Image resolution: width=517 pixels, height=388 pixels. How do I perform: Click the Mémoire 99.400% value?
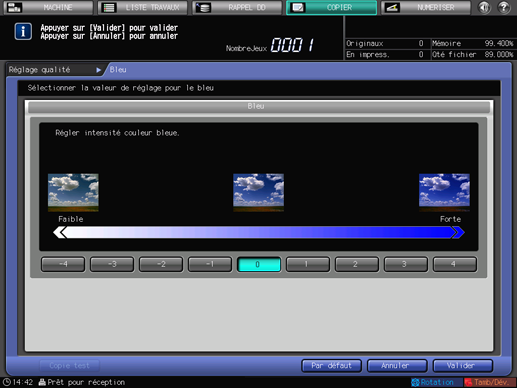coord(499,43)
